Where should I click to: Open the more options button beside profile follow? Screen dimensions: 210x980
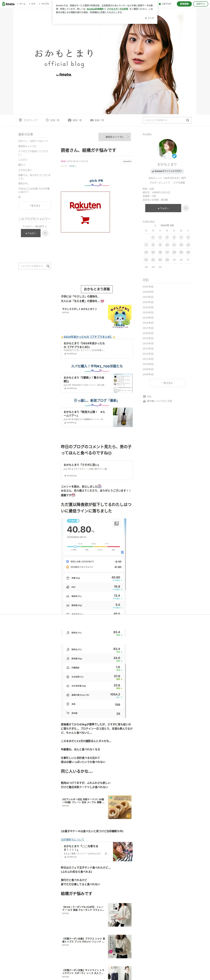(186, 208)
